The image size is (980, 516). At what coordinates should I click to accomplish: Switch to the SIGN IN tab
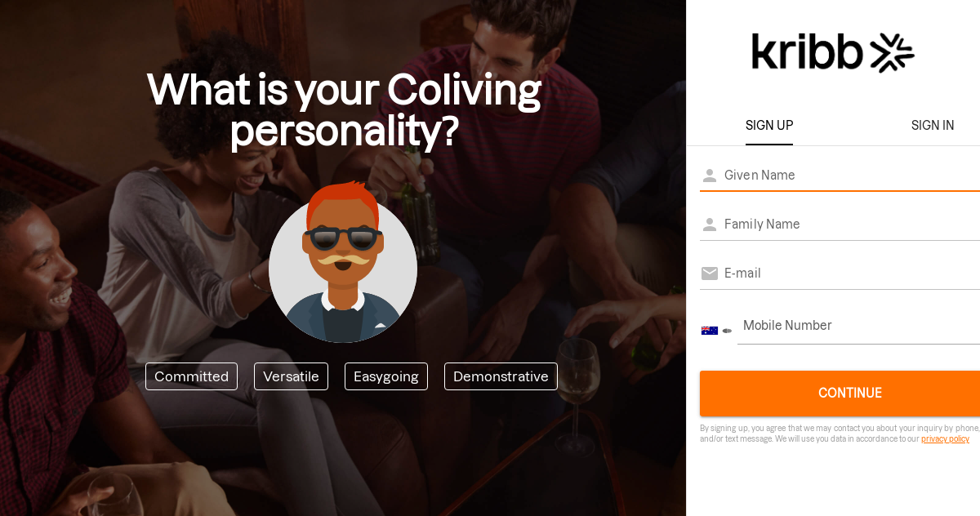[933, 126]
